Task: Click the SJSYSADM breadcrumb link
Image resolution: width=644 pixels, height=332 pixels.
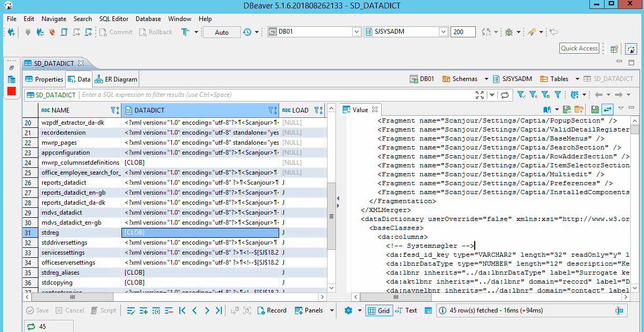Action: [x=512, y=79]
